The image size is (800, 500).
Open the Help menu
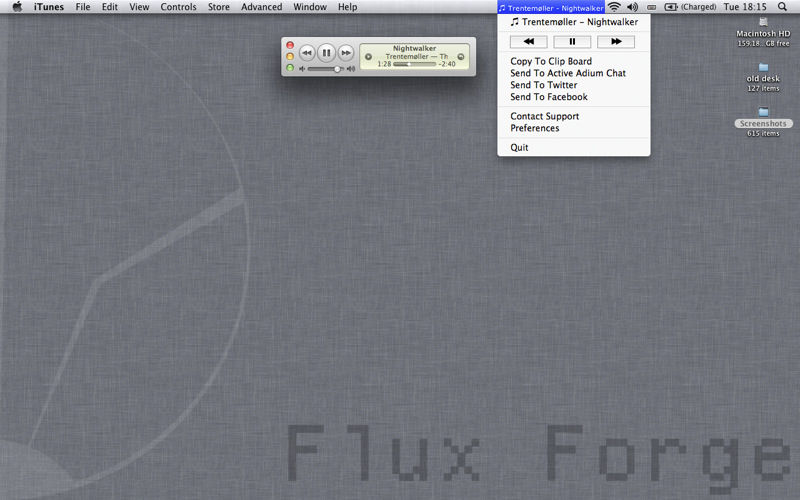[347, 7]
